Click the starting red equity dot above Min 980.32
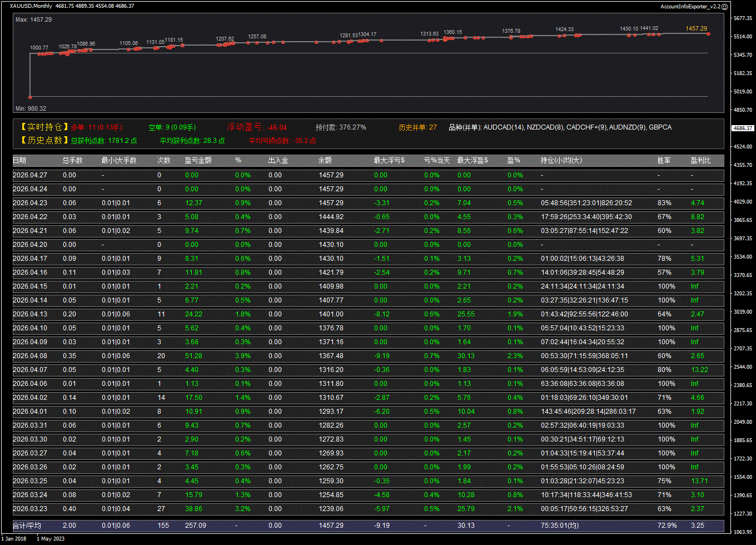 [30, 97]
